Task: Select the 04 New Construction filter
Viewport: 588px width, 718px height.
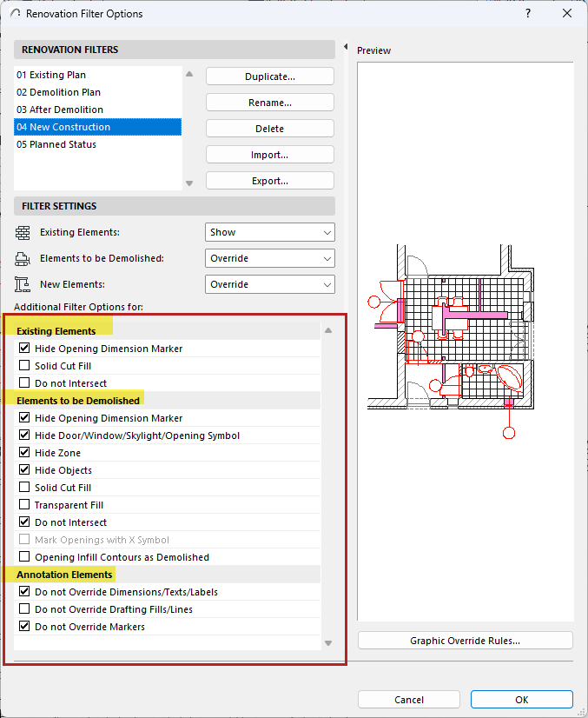Action: click(97, 127)
